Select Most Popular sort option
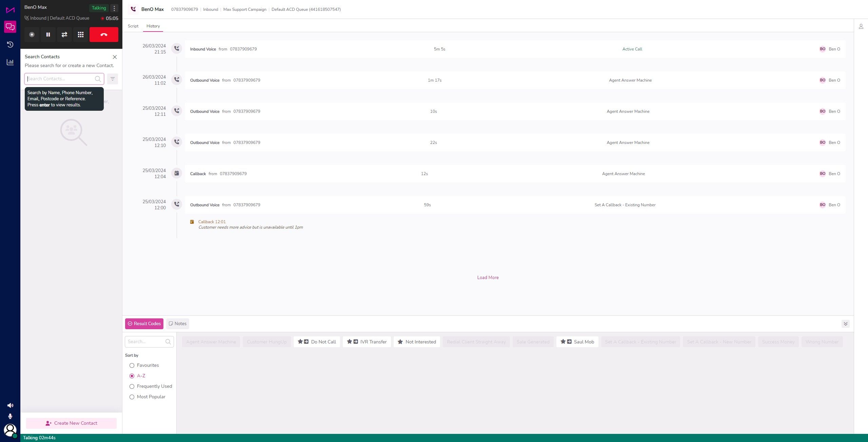The height and width of the screenshot is (442, 868). (132, 397)
